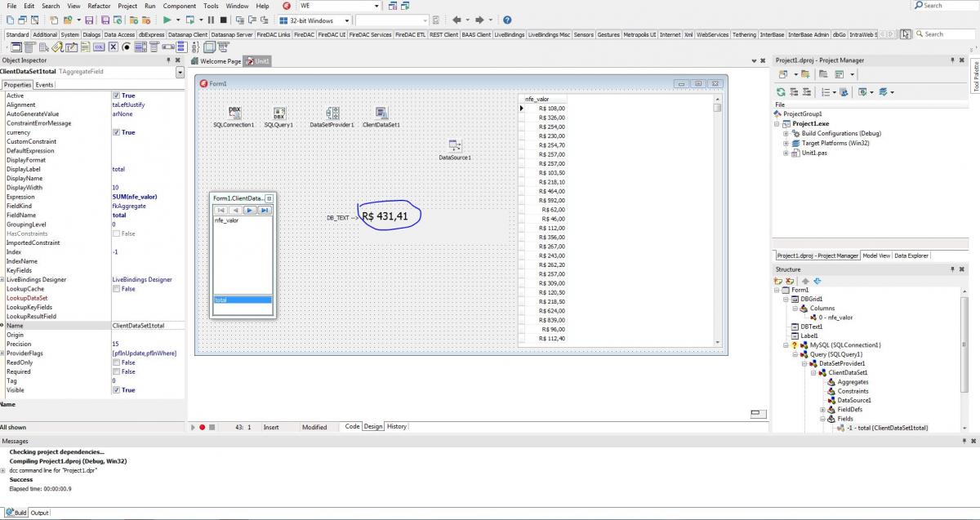Click the Next record button in fields editor
Viewport: 980px width, 520px height.
click(251, 210)
